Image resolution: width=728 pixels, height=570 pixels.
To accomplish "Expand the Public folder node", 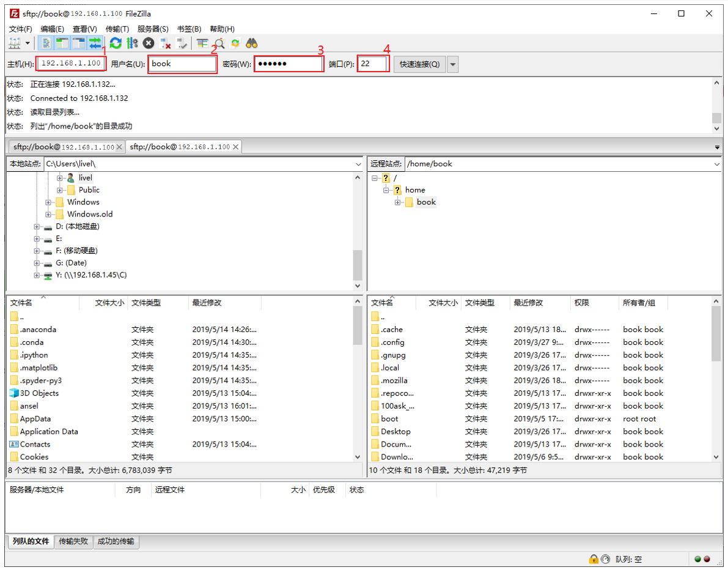I will (x=59, y=190).
